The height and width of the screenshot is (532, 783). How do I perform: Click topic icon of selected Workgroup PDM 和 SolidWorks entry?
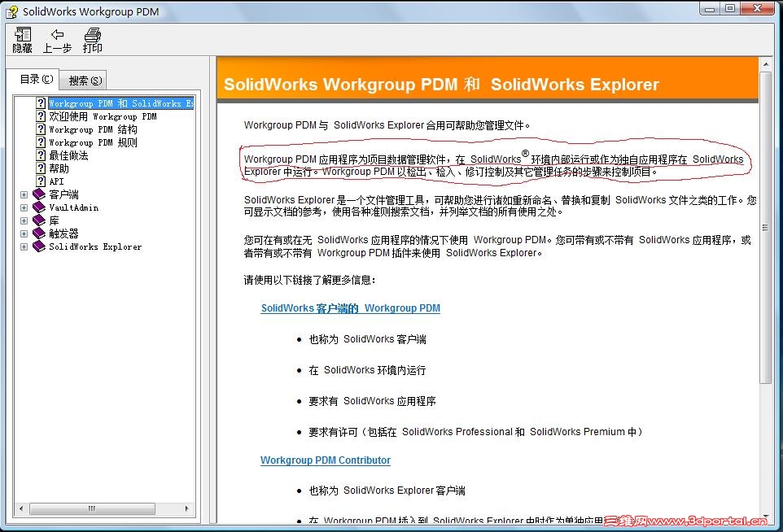click(x=41, y=102)
